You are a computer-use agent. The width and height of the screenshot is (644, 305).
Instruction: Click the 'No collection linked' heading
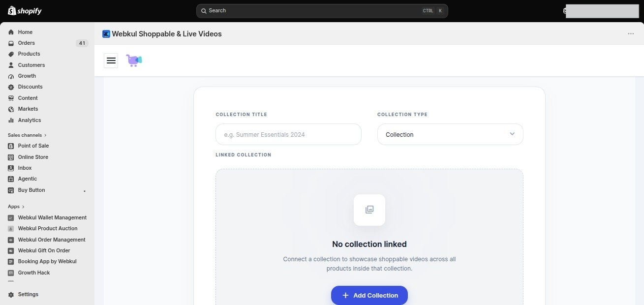pos(369,244)
